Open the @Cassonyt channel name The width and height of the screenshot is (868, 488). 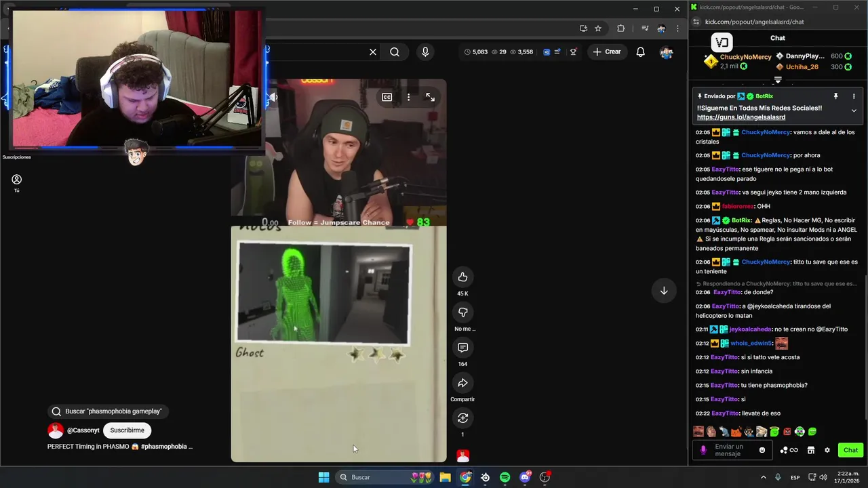pyautogui.click(x=83, y=430)
